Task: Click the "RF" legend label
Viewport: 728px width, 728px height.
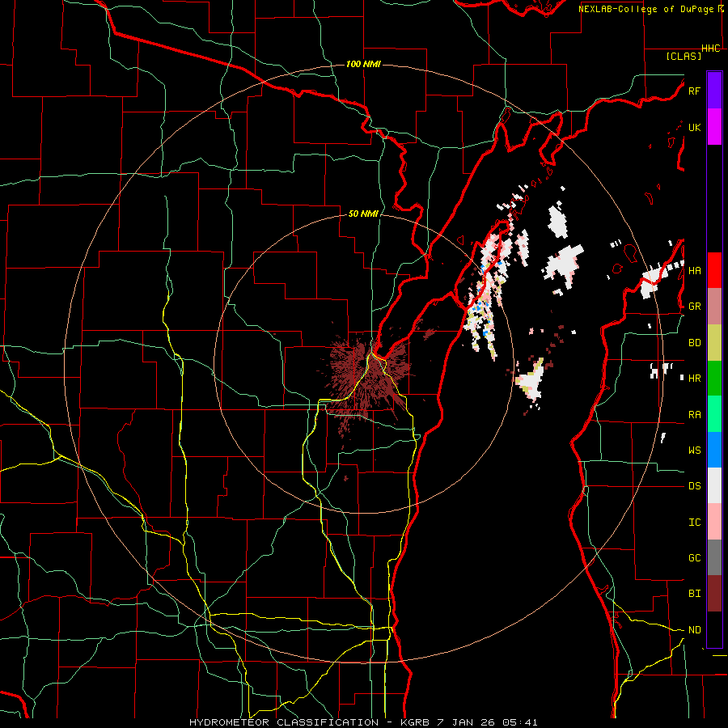Action: click(x=694, y=91)
